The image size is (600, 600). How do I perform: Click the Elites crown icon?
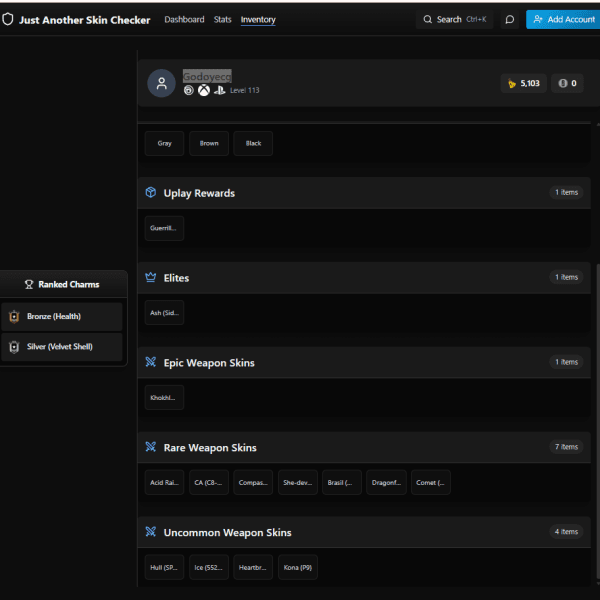[x=151, y=277]
